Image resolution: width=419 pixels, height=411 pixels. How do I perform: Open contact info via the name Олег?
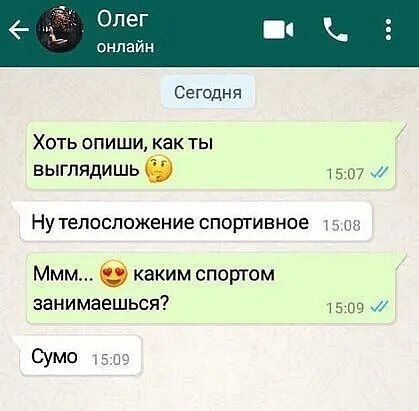[122, 19]
